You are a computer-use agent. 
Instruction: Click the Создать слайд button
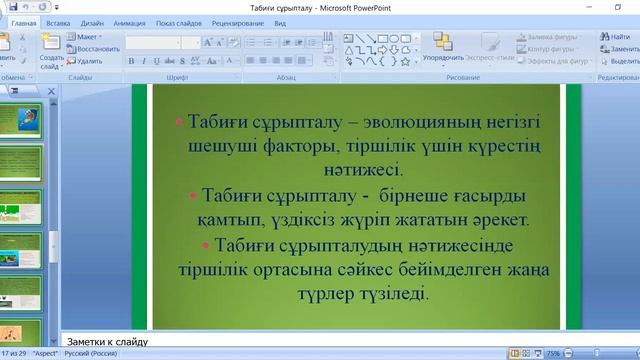point(52,51)
